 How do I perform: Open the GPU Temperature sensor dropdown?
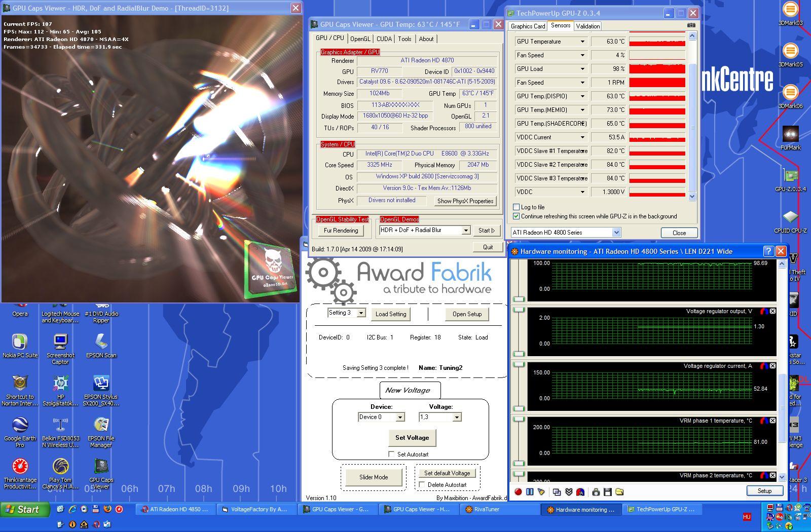582,42
